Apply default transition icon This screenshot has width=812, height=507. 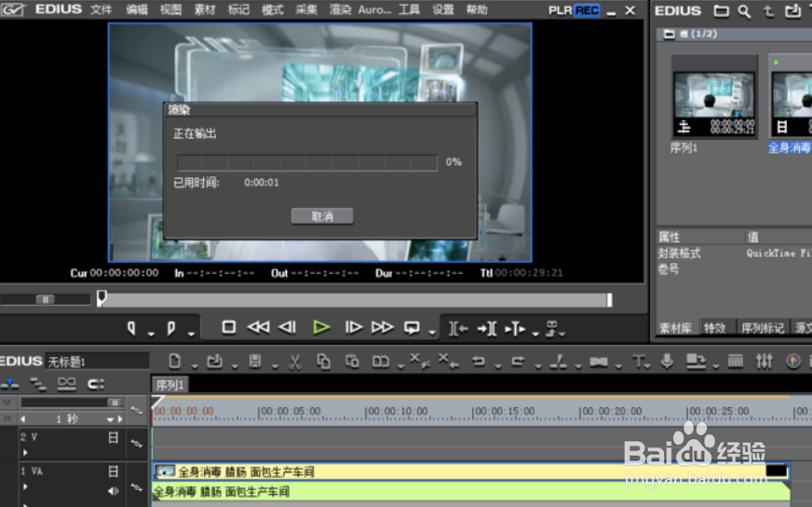[599, 362]
